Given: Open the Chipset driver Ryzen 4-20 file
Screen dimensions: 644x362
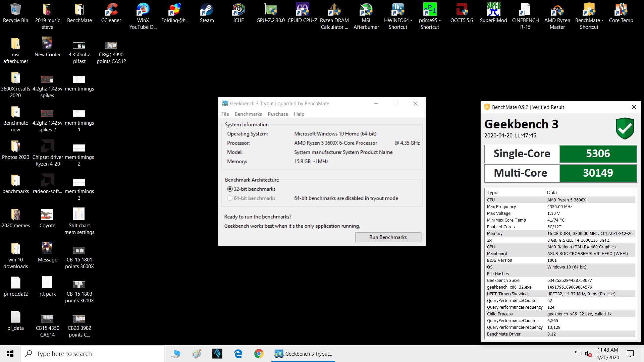Looking at the screenshot, I should 47,153.
